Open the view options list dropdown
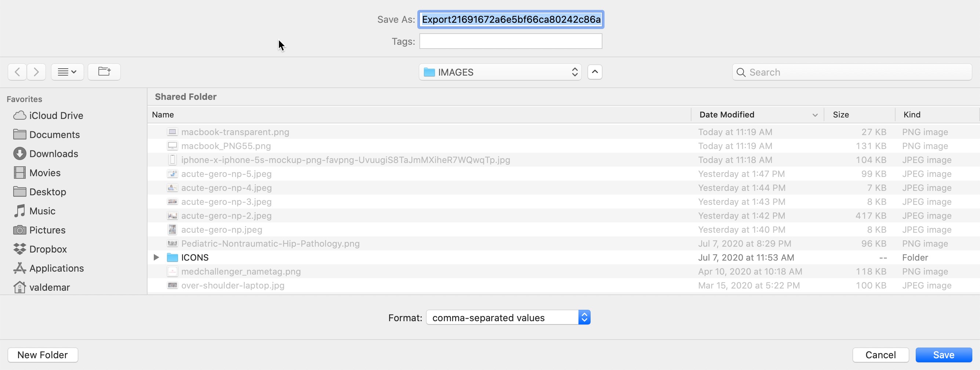Image resolution: width=980 pixels, height=370 pixels. tap(67, 72)
